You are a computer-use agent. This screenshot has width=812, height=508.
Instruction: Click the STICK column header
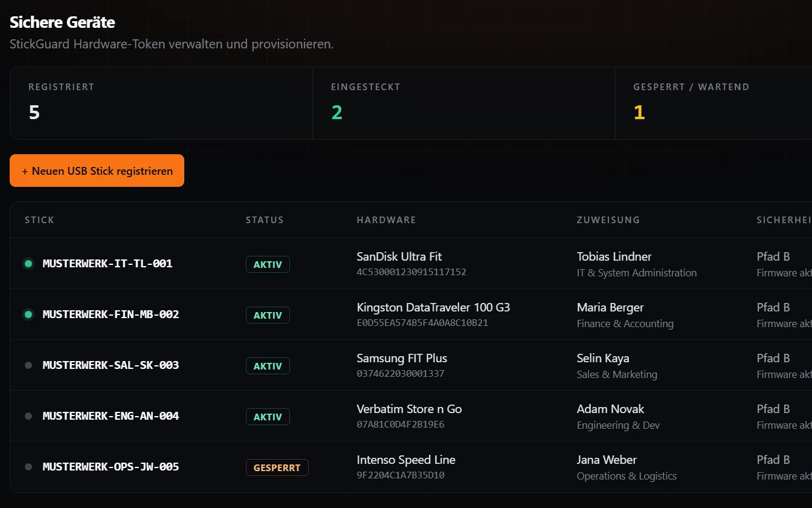click(39, 220)
